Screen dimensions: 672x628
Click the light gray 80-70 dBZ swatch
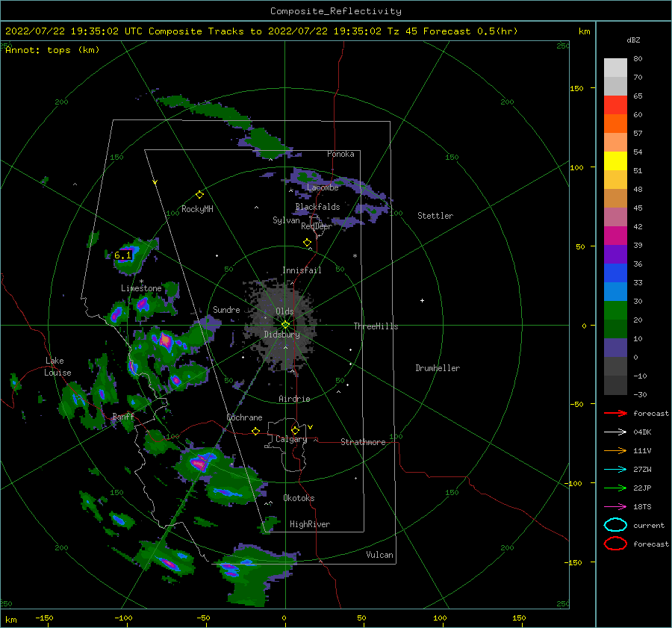[x=615, y=68]
